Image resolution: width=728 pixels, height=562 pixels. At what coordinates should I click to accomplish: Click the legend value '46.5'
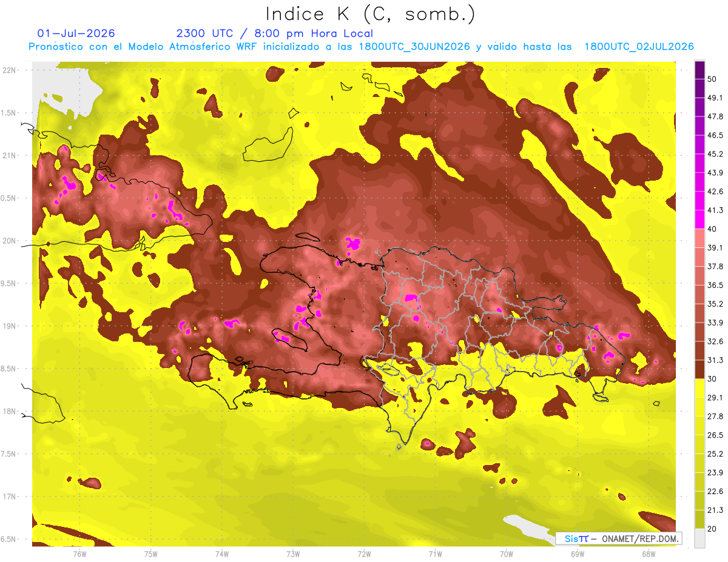coord(714,135)
